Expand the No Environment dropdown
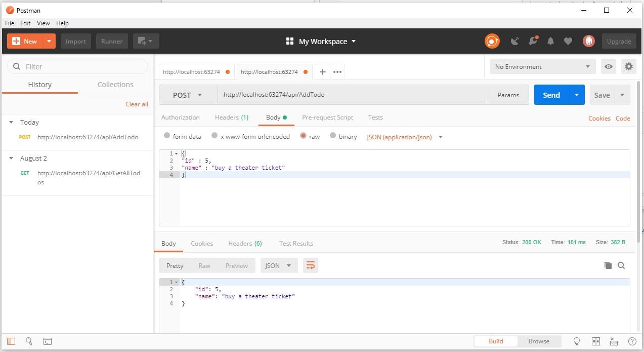The image size is (644, 352). click(542, 66)
